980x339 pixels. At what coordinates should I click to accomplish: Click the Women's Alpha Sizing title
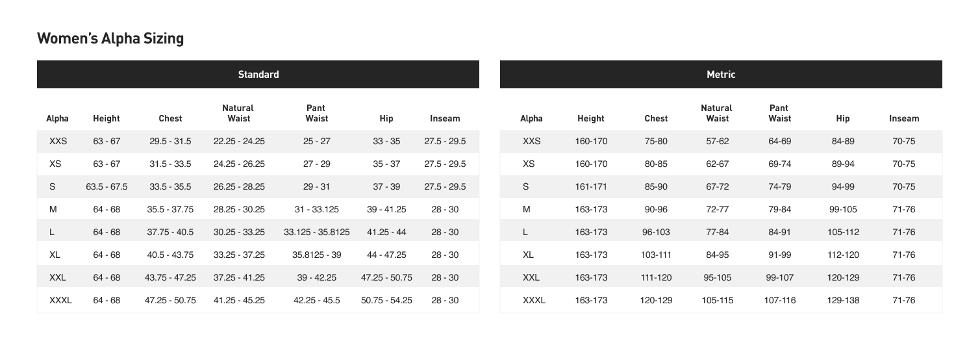tap(110, 39)
